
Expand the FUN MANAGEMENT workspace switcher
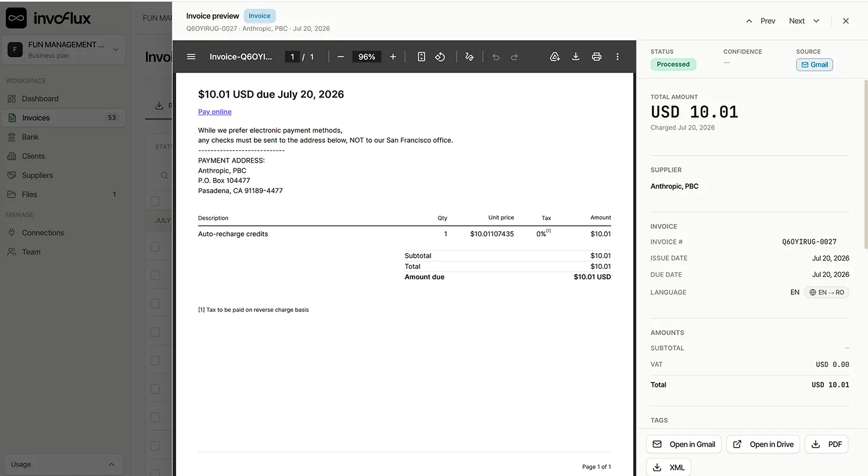(64, 49)
